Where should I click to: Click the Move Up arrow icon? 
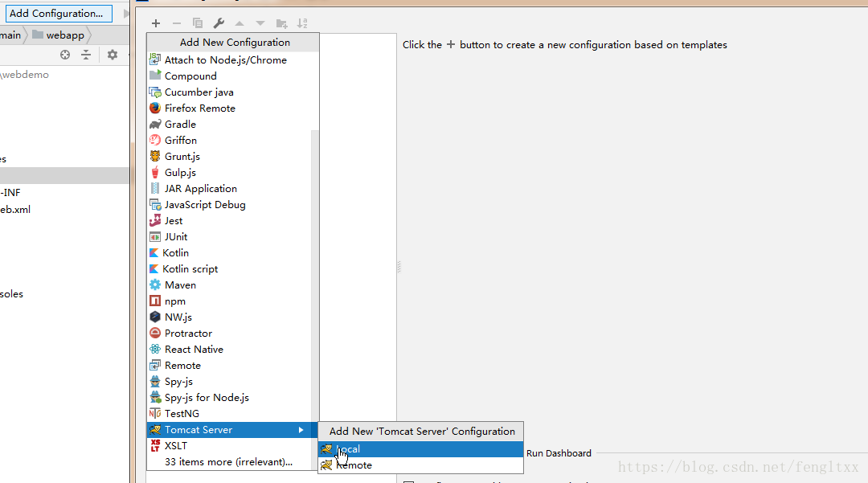(x=240, y=23)
